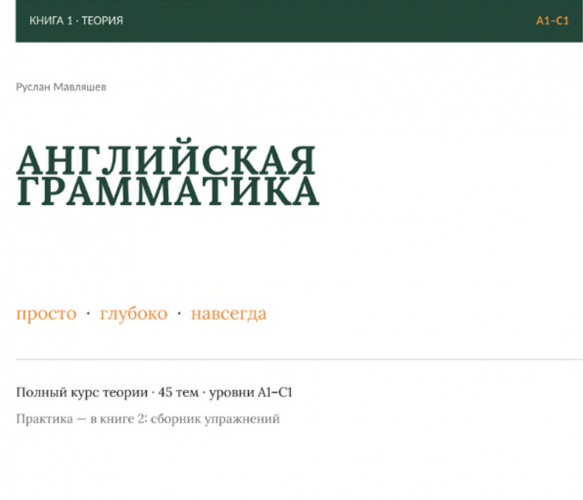Click the orange level label "A1–C1" in the header
Image resolution: width=583 pixels, height=500 pixels.
pyautogui.click(x=552, y=20)
